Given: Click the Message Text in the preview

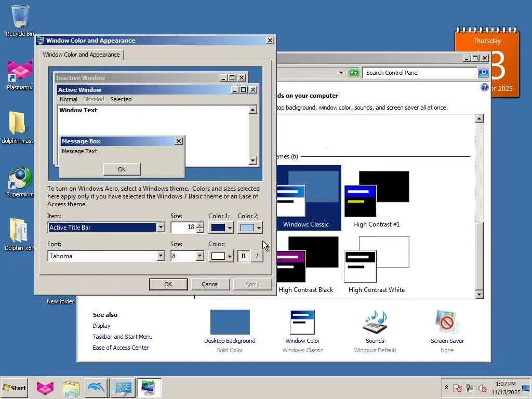Looking at the screenshot, I should click(x=79, y=151).
